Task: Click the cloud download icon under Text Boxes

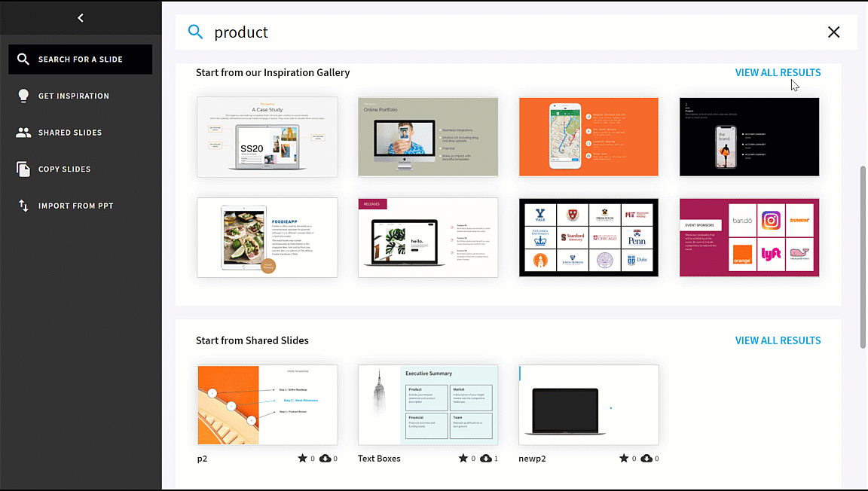Action: 486,459
